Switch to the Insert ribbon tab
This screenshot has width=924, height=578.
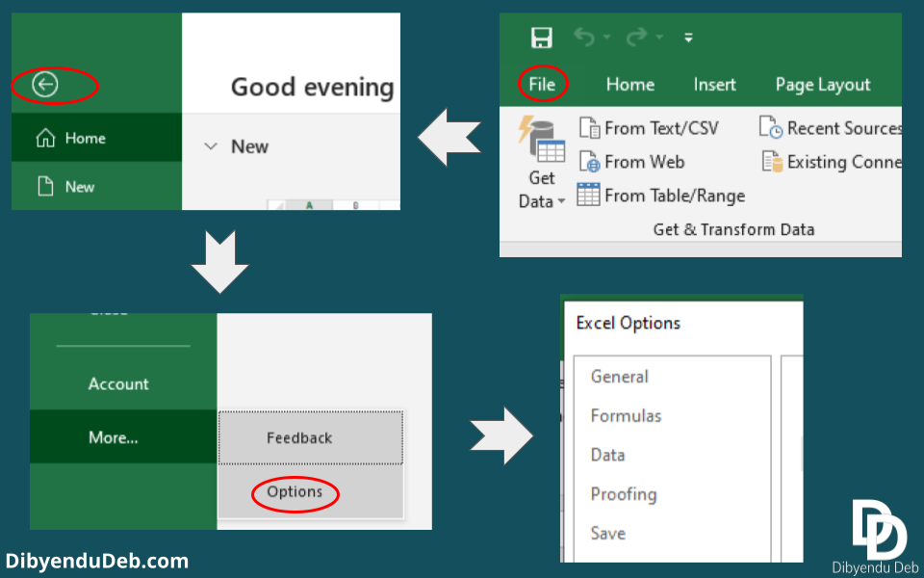(x=714, y=85)
